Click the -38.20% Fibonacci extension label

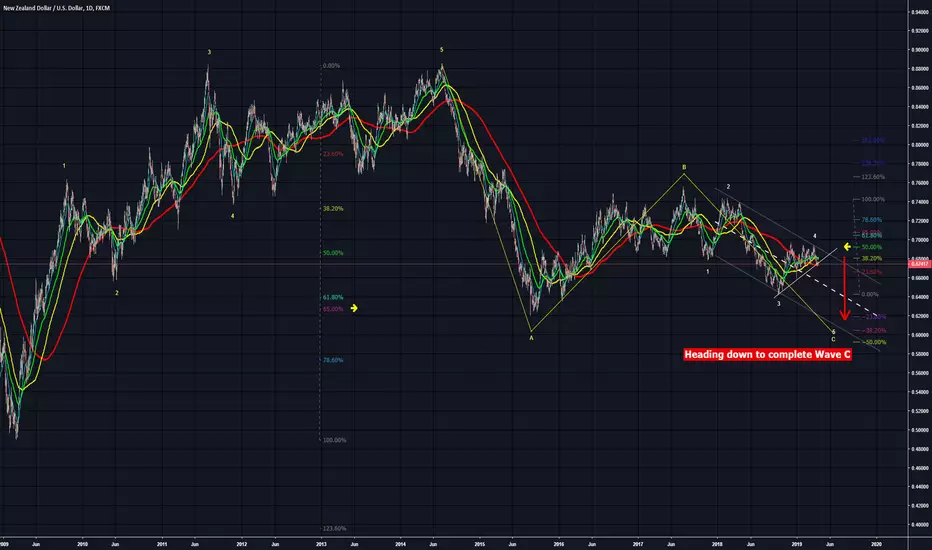874,331
